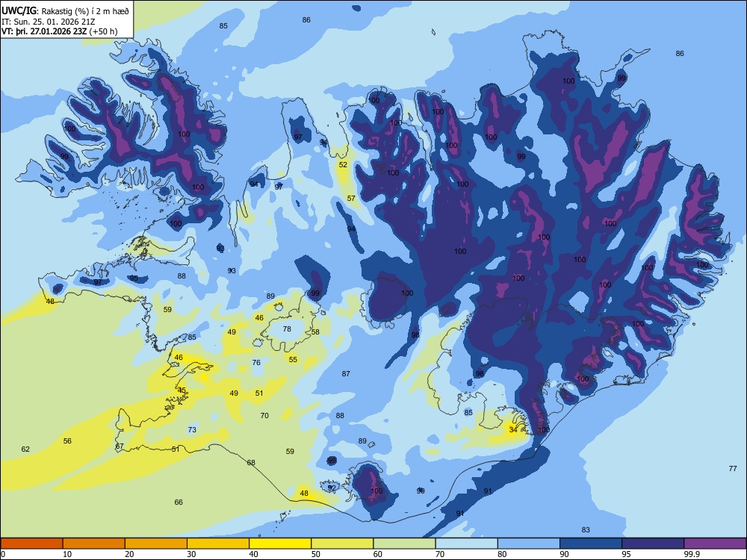Click the humidity value 34 on the map
Image resolution: width=747 pixels, height=560 pixels.
512,429
